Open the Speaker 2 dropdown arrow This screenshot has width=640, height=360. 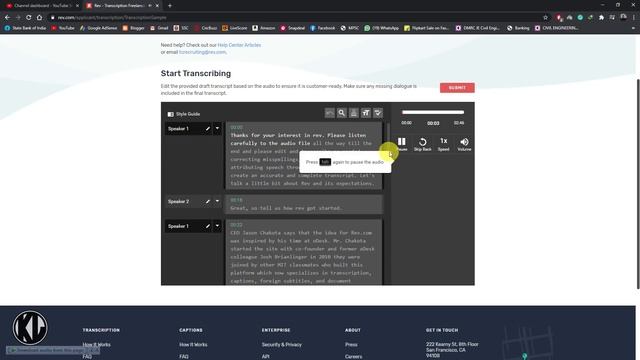217,201
